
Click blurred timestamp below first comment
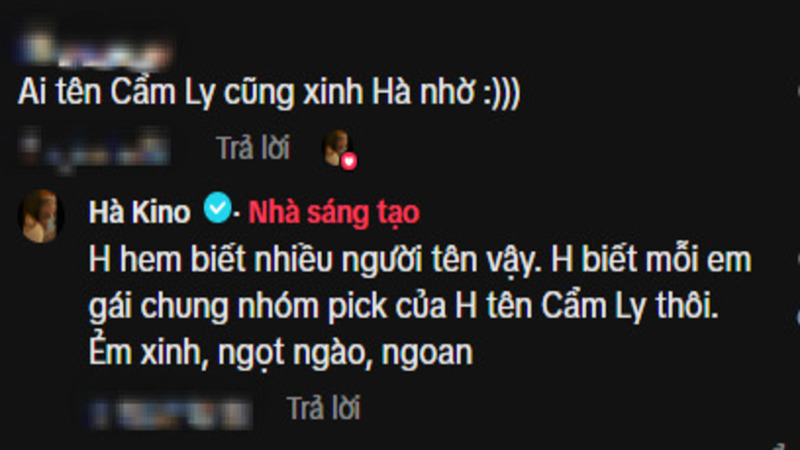[x=94, y=148]
